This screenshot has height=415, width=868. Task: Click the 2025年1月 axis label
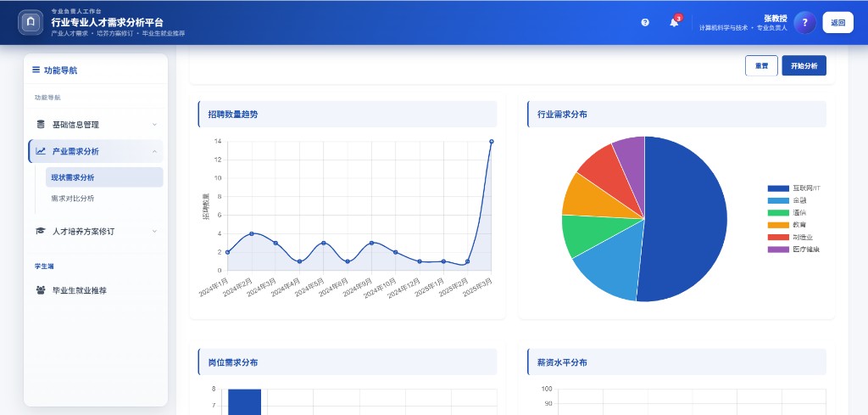(x=430, y=287)
